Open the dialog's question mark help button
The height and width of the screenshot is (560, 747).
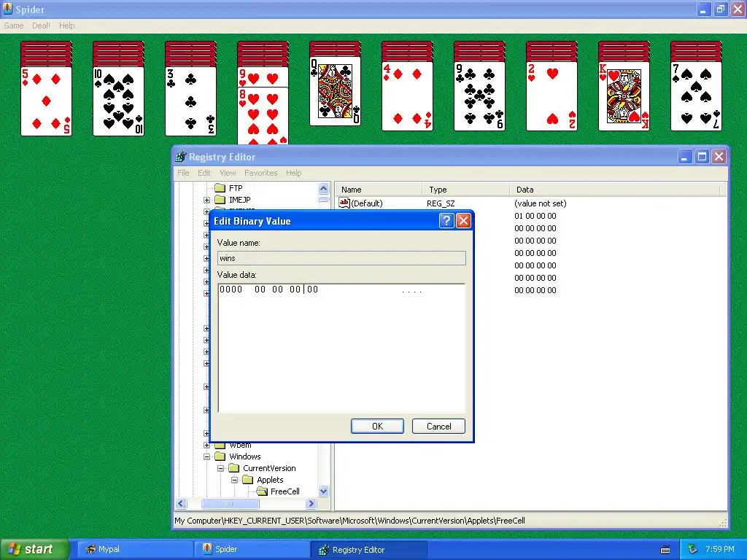point(446,221)
